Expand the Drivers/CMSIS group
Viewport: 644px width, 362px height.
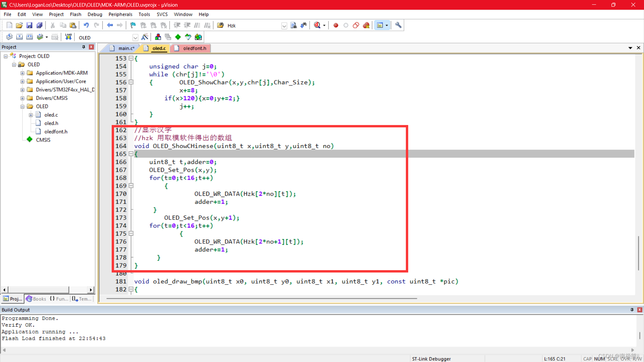(x=22, y=98)
